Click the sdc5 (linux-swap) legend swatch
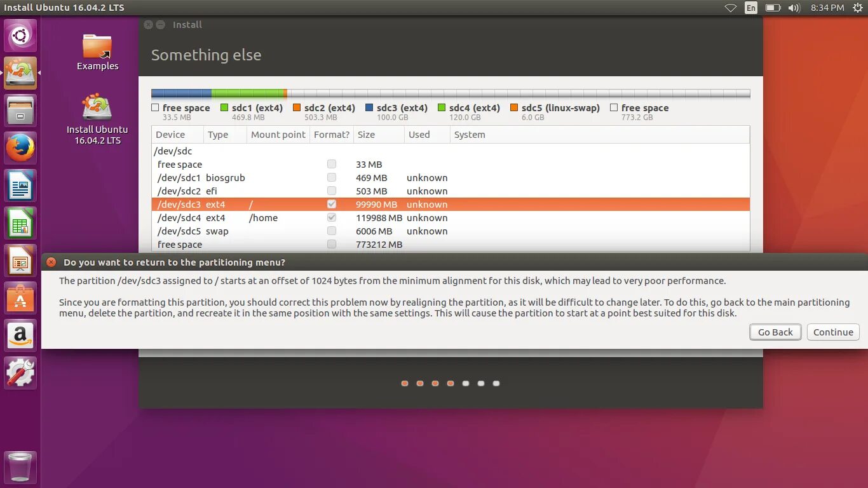Image resolution: width=868 pixels, height=488 pixels. click(x=514, y=108)
